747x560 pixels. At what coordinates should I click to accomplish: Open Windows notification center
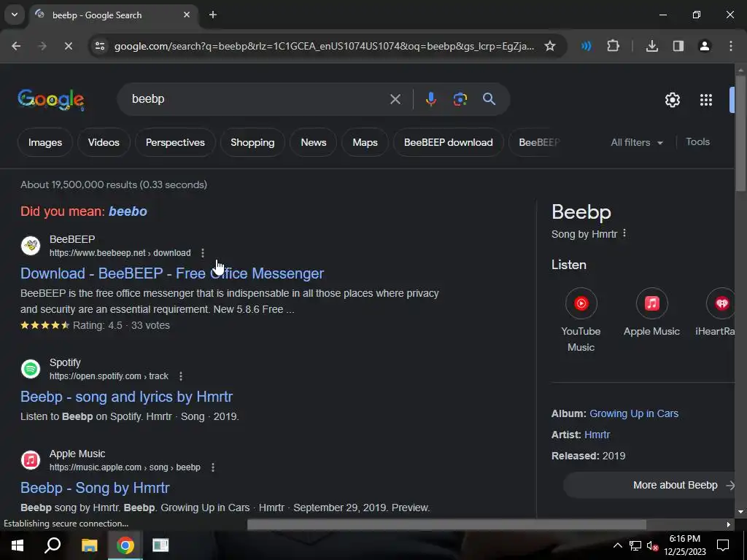pyautogui.click(x=723, y=545)
